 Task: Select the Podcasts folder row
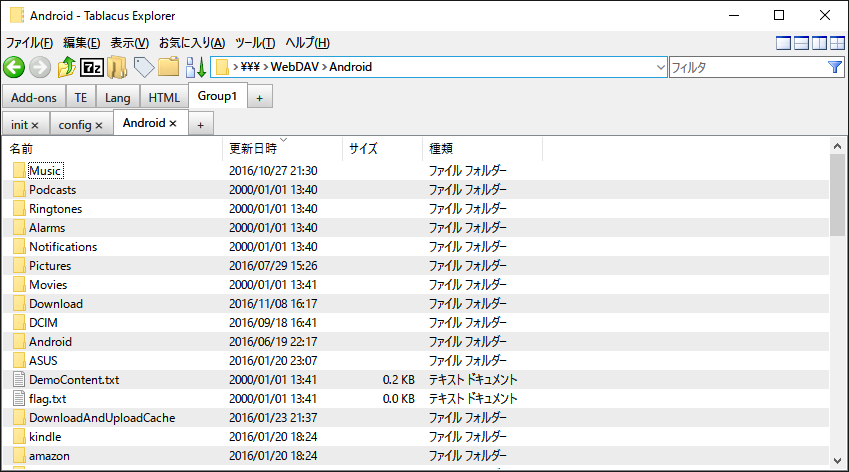tap(416, 190)
